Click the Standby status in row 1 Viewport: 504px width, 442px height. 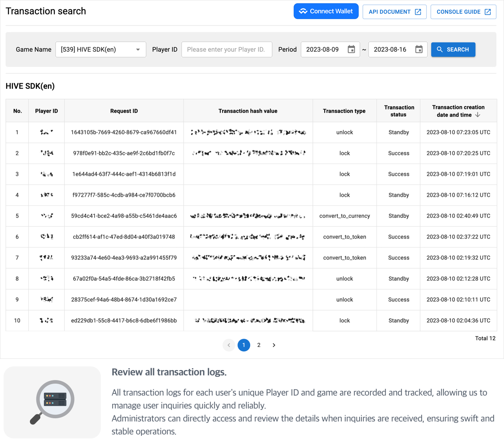click(399, 132)
